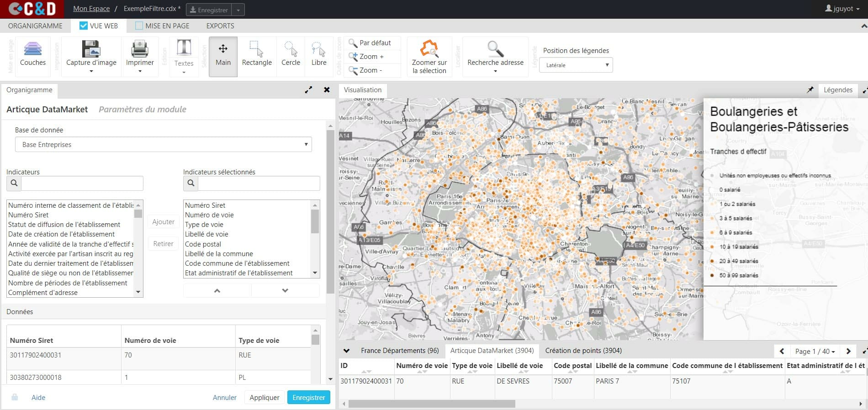The image size is (868, 410).
Task: Click the Enregistrer button in top bar
Action: click(209, 10)
